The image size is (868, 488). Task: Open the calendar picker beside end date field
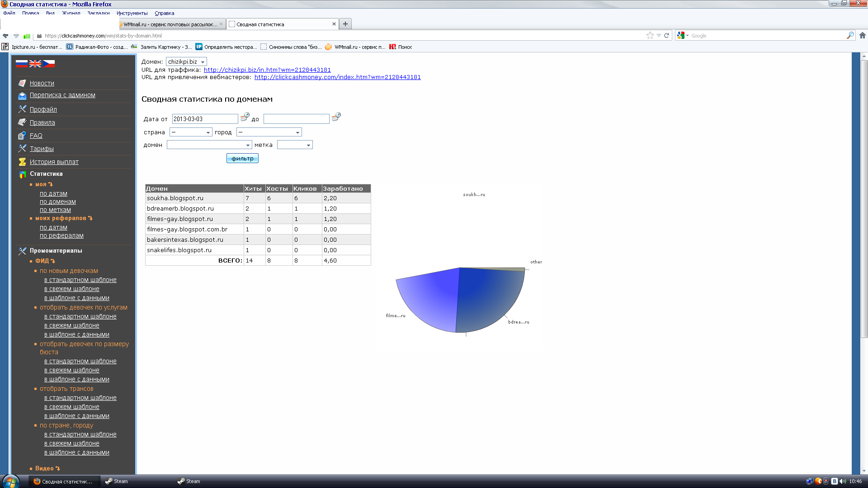point(336,117)
